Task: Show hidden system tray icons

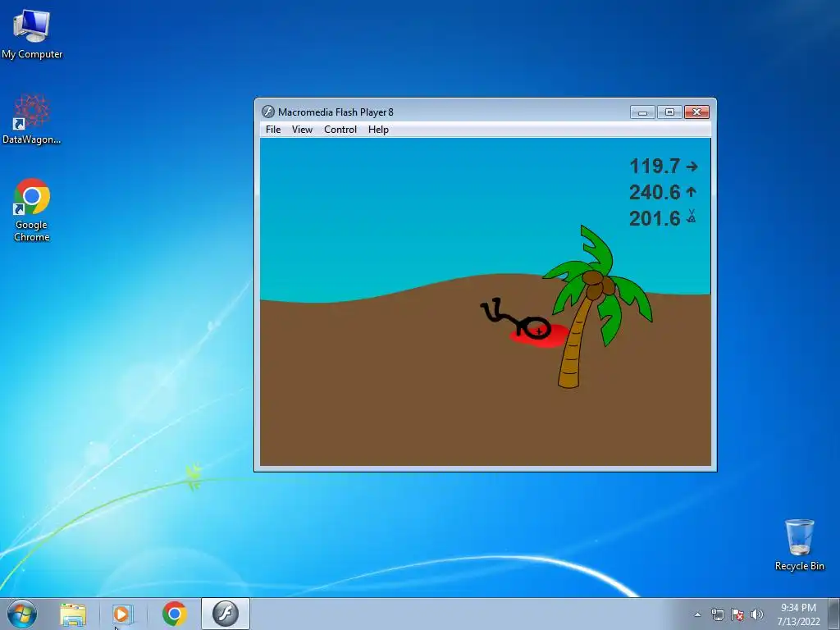Action: (697, 614)
